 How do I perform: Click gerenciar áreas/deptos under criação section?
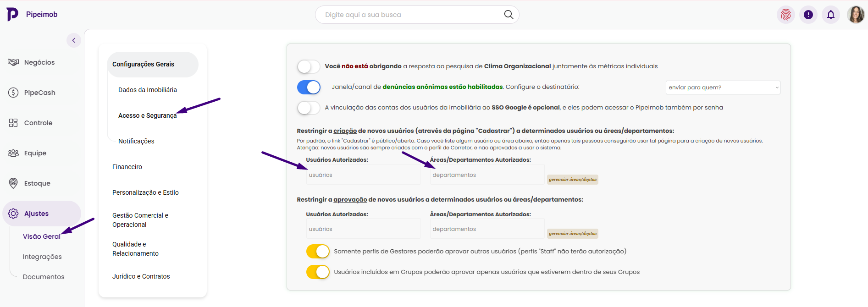click(x=572, y=180)
